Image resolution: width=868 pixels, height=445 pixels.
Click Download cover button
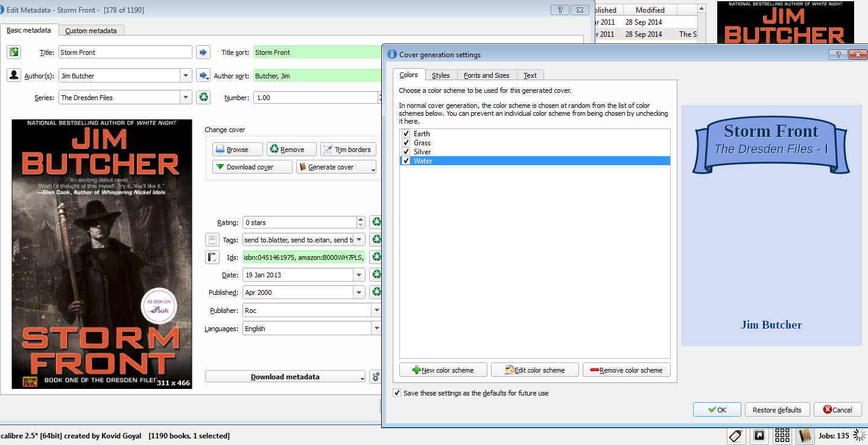(252, 167)
